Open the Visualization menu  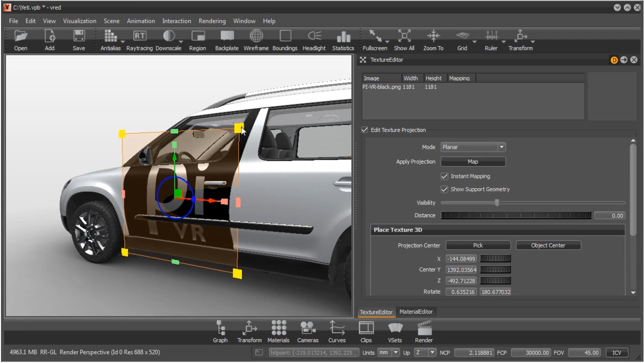(x=80, y=21)
